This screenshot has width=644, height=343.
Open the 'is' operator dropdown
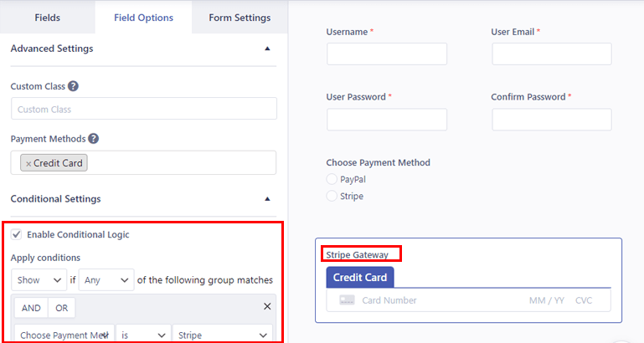(142, 335)
